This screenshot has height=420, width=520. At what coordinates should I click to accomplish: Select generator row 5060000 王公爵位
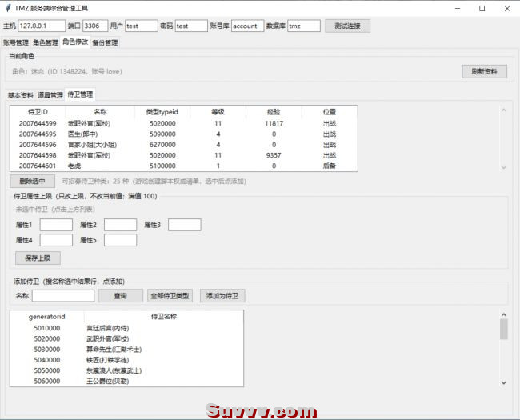(x=126, y=381)
